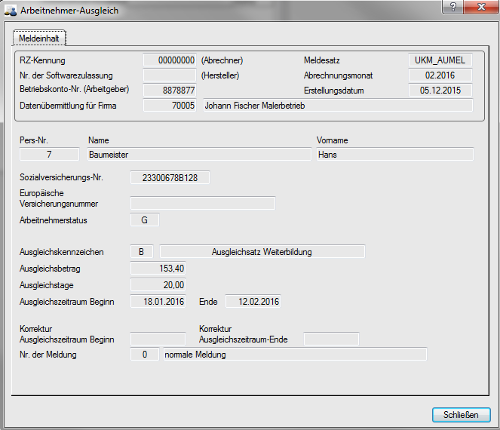Click the Abrechnungsmonat field 02.2016
Screen dimensions: 500x430
tap(440, 75)
